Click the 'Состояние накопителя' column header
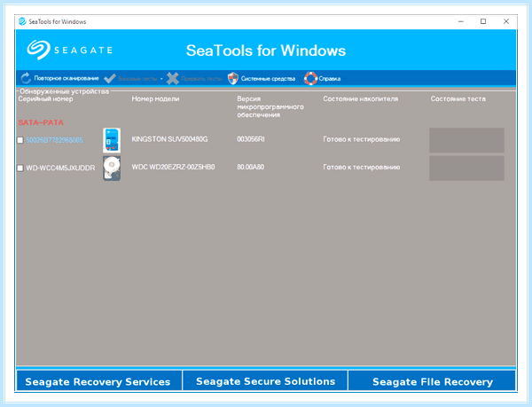This screenshot has width=532, height=407. [361, 99]
